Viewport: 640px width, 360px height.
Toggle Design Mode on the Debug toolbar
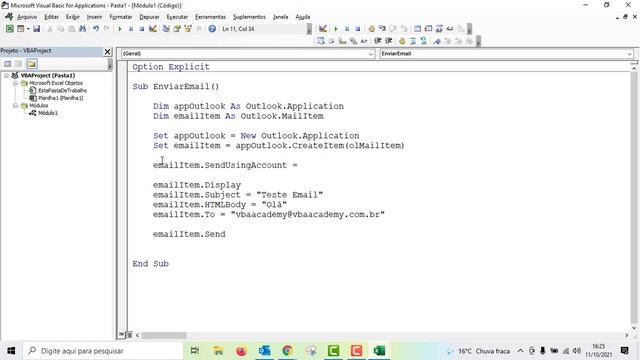pyautogui.click(x=323, y=29)
